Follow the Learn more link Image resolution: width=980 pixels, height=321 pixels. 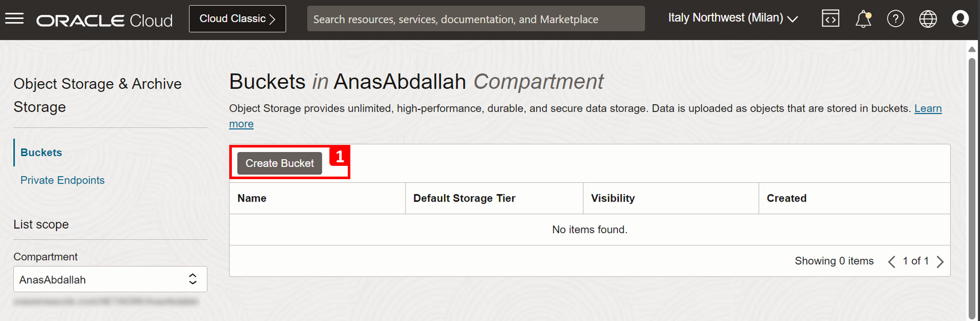coord(927,109)
